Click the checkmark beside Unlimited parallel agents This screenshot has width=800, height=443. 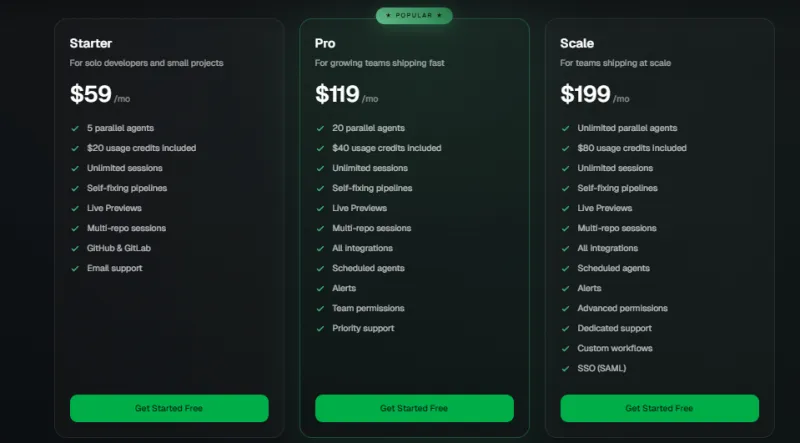(x=565, y=128)
